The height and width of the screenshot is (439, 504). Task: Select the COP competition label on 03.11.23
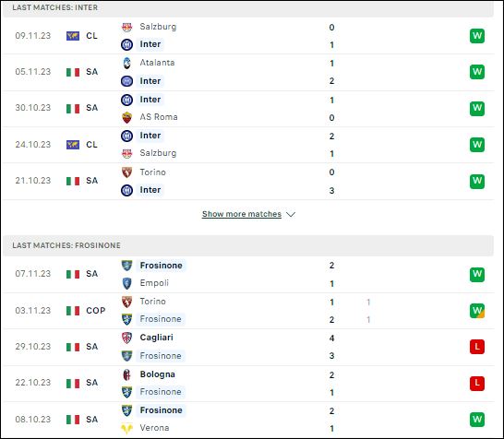click(96, 311)
